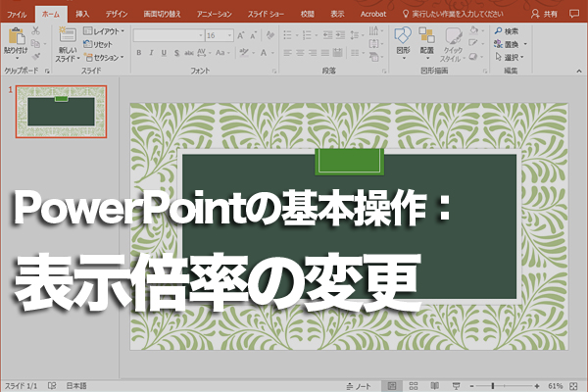Open the Layout (レイアウト) dropdown
Viewport: 588px width, 392px height.
(104, 31)
